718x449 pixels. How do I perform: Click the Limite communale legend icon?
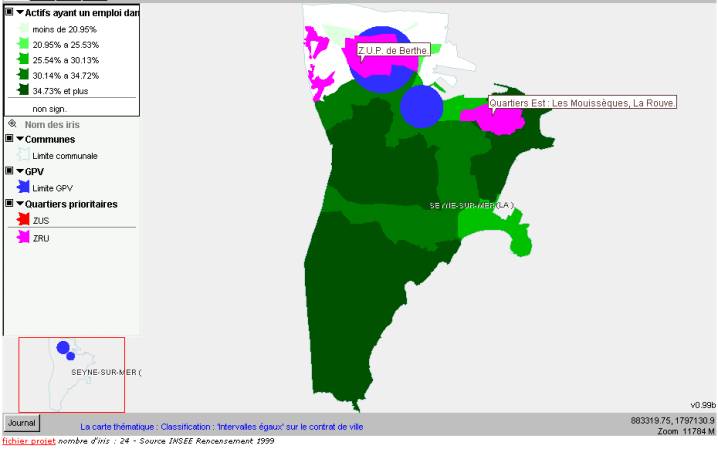point(23,154)
